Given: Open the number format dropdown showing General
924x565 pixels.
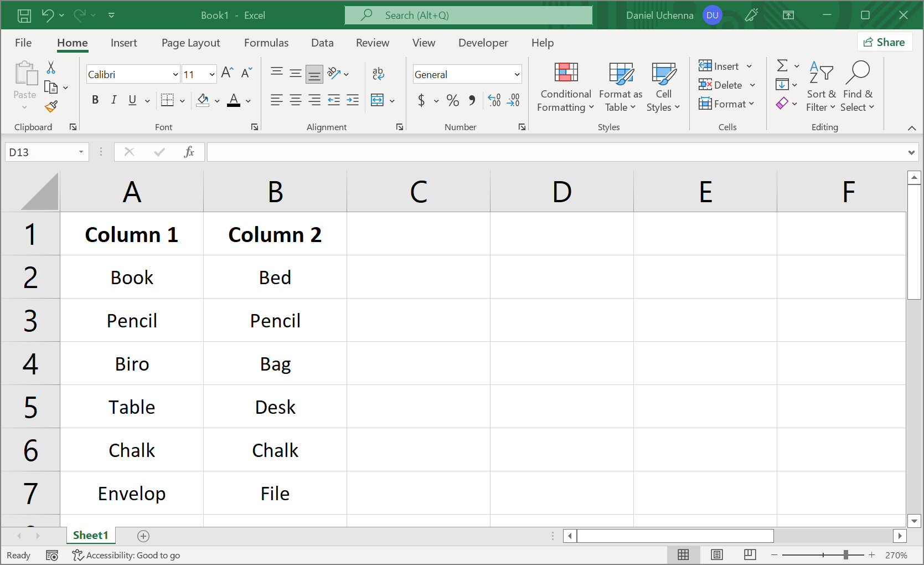Looking at the screenshot, I should [x=515, y=74].
